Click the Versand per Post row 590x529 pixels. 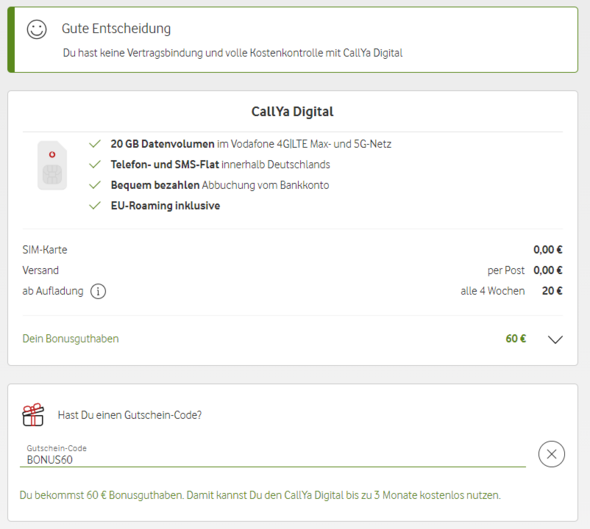click(292, 271)
